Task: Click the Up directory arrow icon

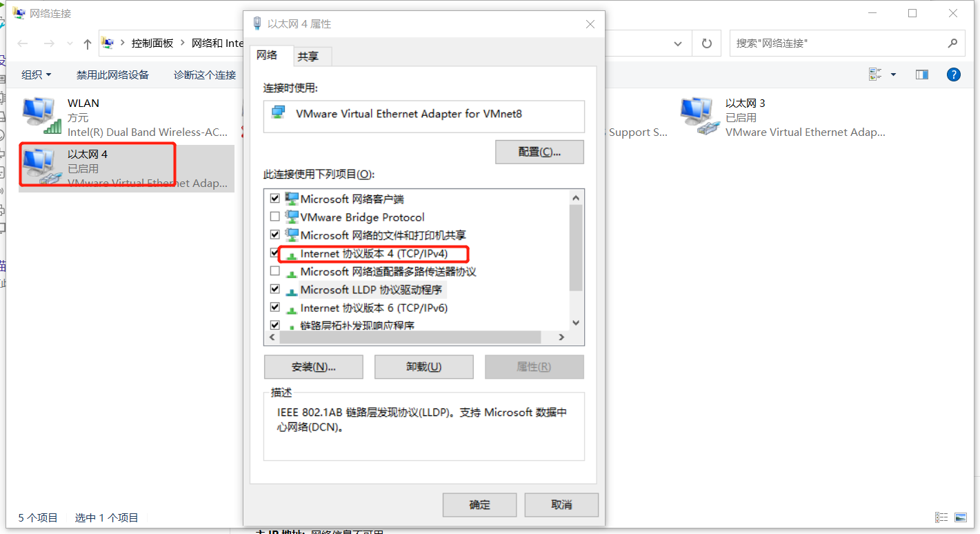Action: click(x=87, y=43)
